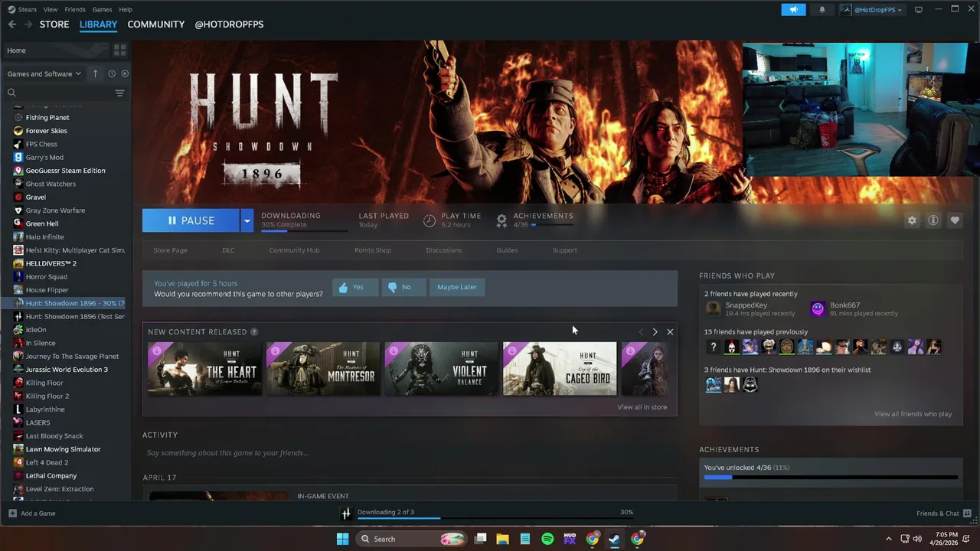Switch to the STORE tab
Screen dimensions: 980x551
coord(54,24)
